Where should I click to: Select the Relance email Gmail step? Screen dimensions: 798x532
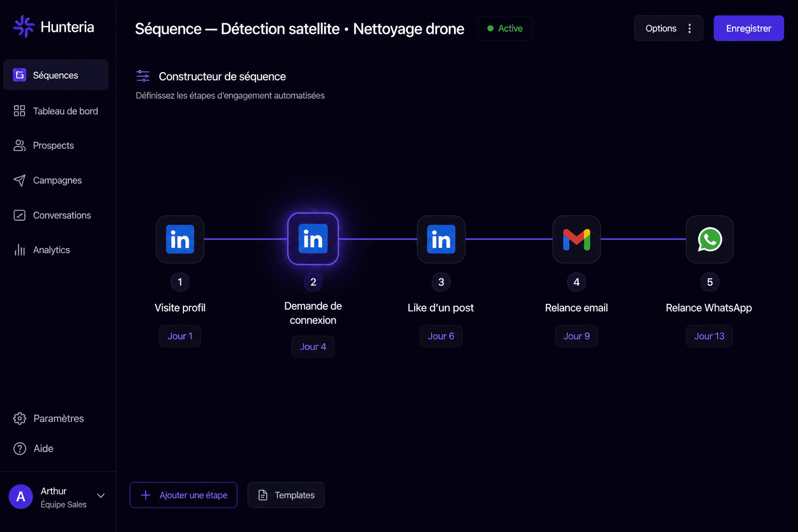pyautogui.click(x=577, y=240)
